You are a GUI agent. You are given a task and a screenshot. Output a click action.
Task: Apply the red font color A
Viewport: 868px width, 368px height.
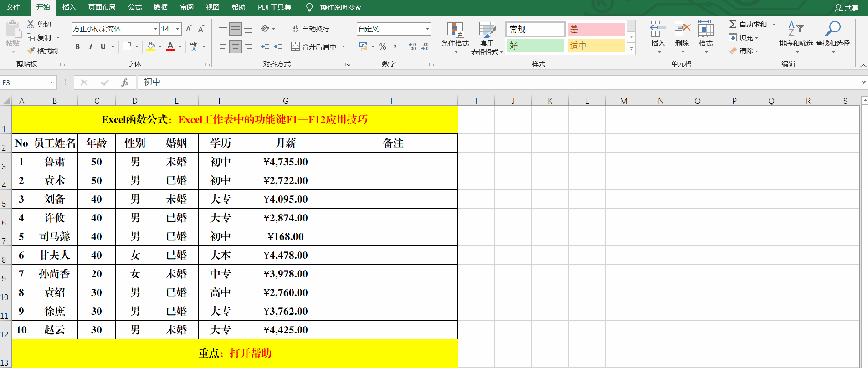click(x=170, y=46)
